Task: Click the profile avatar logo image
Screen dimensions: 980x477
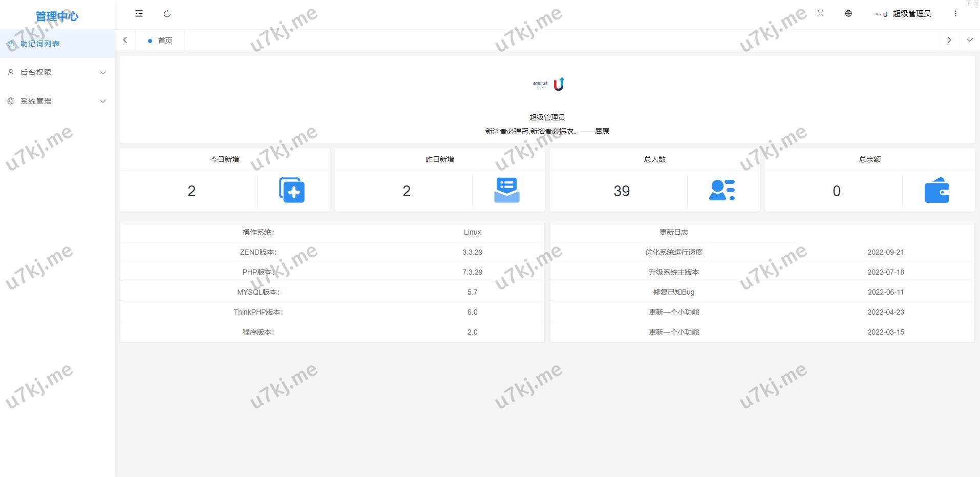Action: [x=548, y=84]
